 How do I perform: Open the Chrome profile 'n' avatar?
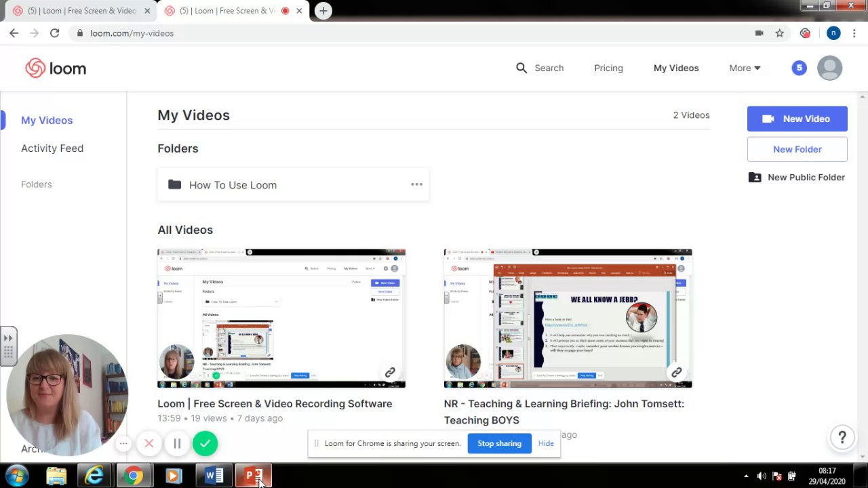click(833, 33)
